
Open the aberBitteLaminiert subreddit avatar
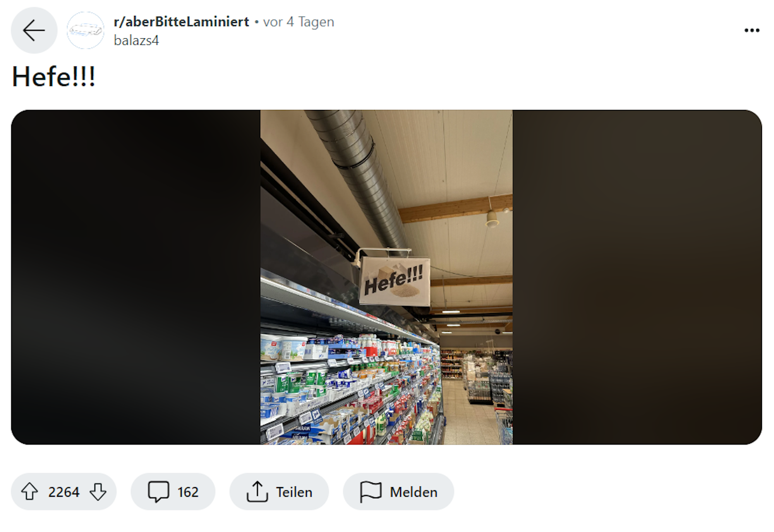click(86, 30)
